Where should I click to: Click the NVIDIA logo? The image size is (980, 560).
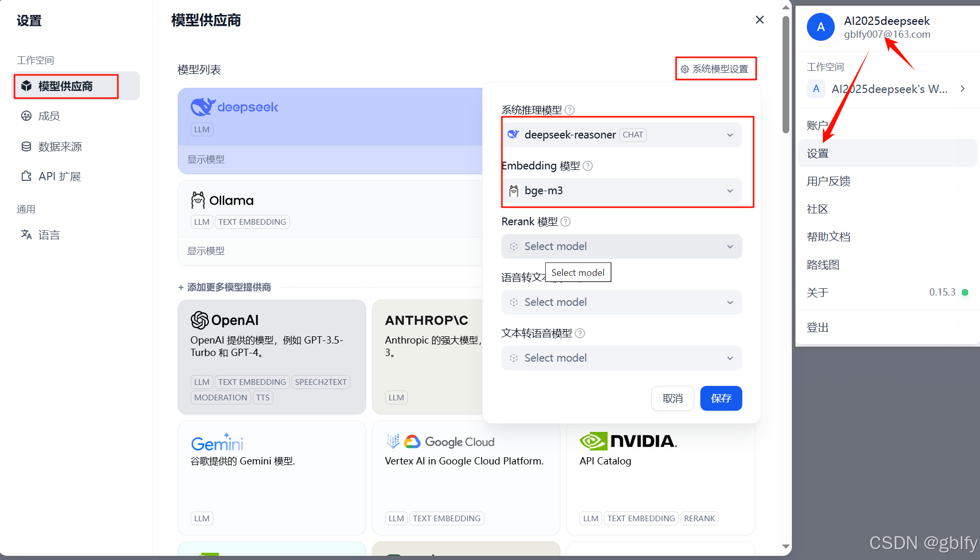tap(628, 441)
